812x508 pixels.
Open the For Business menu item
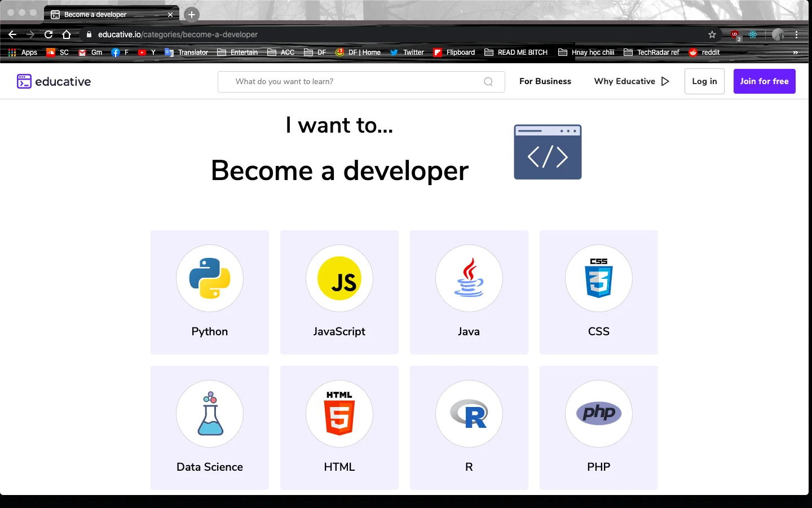(545, 81)
